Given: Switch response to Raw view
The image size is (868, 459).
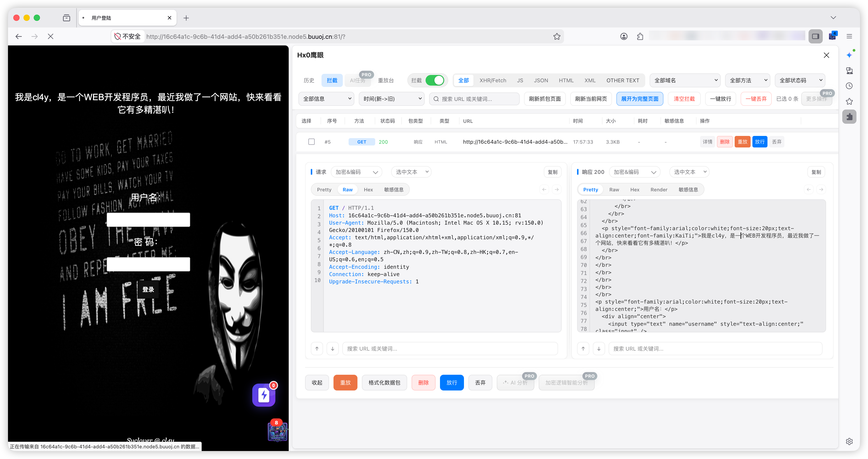Looking at the screenshot, I should click(614, 190).
